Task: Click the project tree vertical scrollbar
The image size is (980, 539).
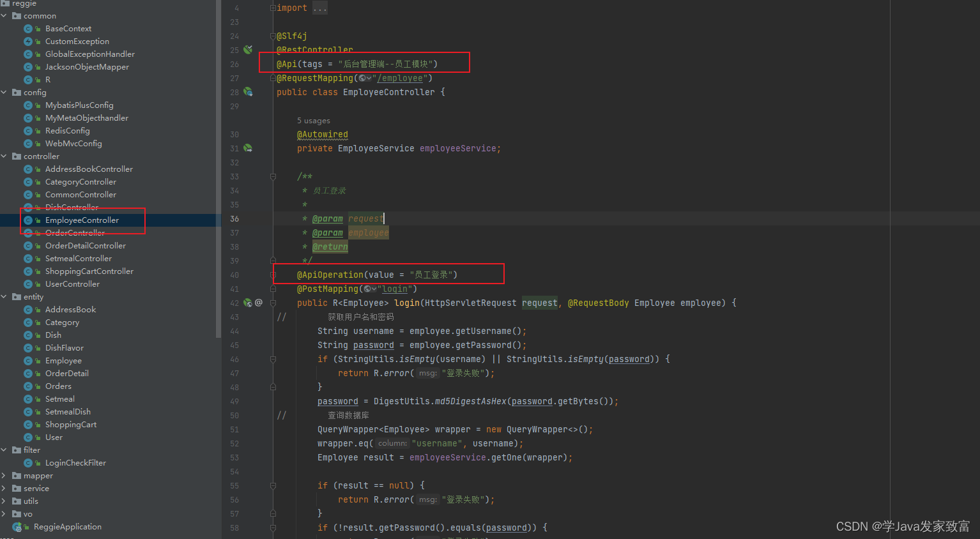Action: pos(219,169)
